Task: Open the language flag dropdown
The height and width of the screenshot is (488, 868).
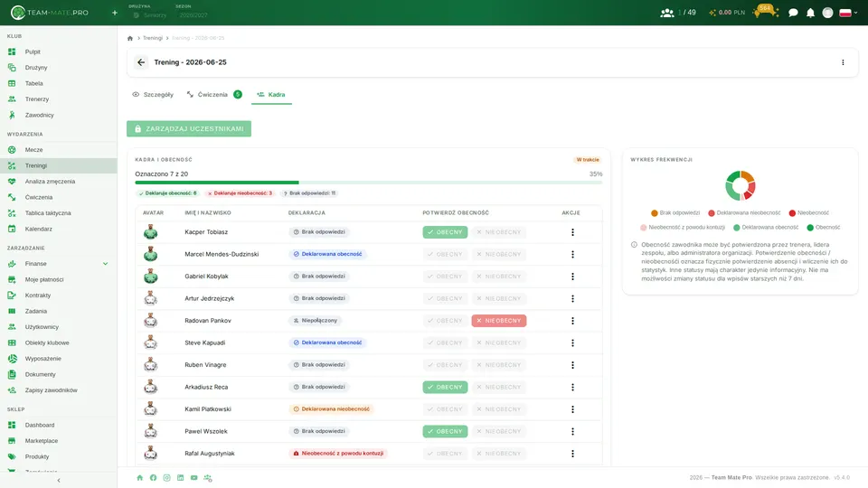Action: point(848,13)
